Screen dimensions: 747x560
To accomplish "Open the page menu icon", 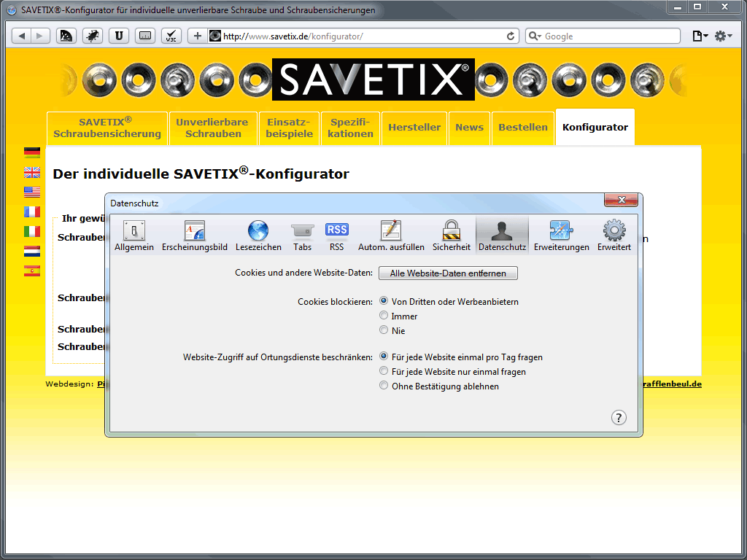I will click(x=700, y=36).
